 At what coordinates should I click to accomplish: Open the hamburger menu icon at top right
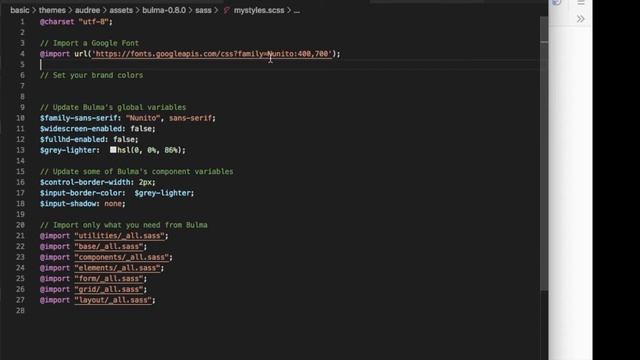pyautogui.click(x=581, y=2)
